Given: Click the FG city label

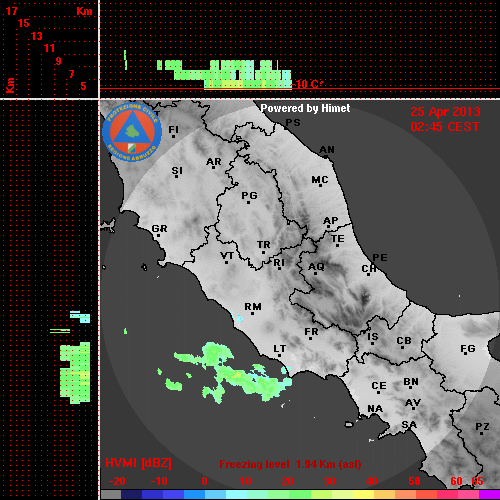Looking at the screenshot, I should [468, 349].
